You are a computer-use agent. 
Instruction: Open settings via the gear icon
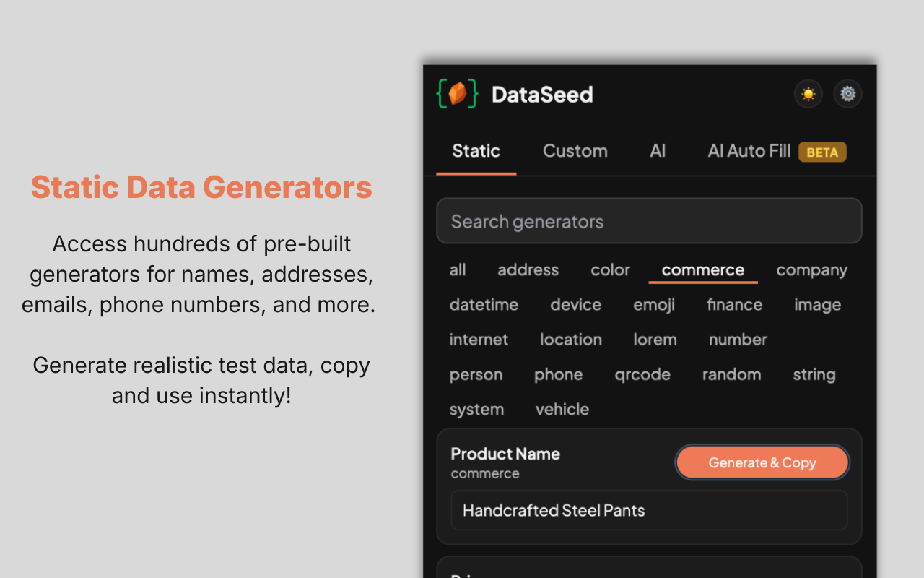[x=847, y=94]
